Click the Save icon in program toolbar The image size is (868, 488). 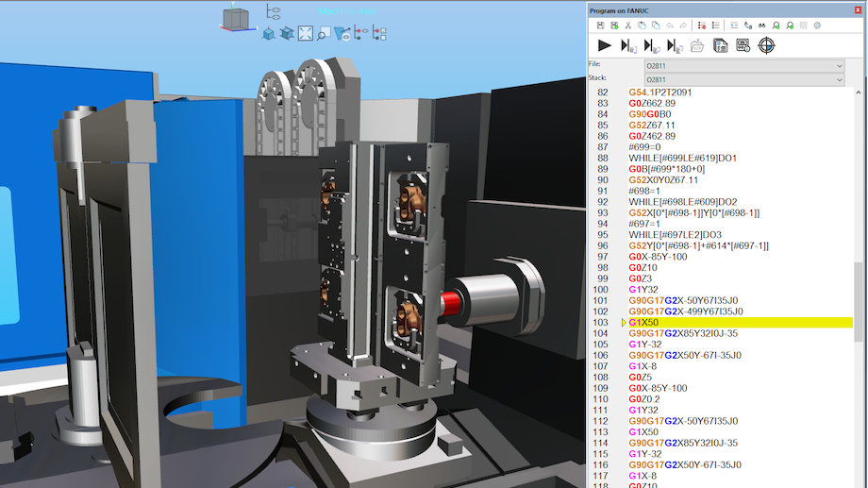point(598,25)
